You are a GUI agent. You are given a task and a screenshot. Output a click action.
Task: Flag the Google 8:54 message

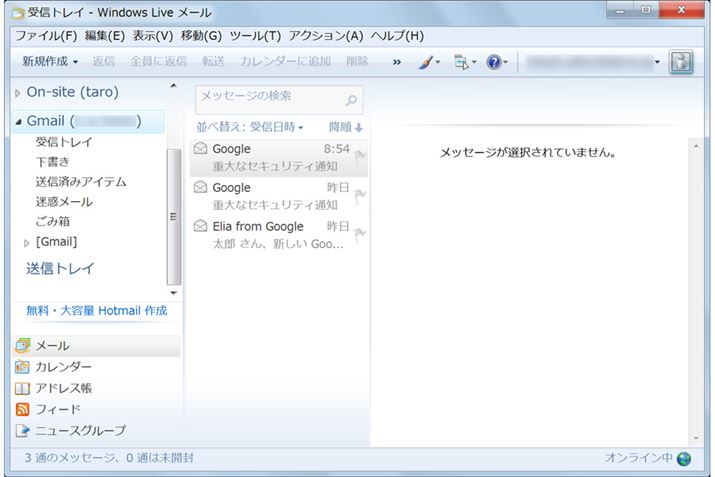point(360,157)
